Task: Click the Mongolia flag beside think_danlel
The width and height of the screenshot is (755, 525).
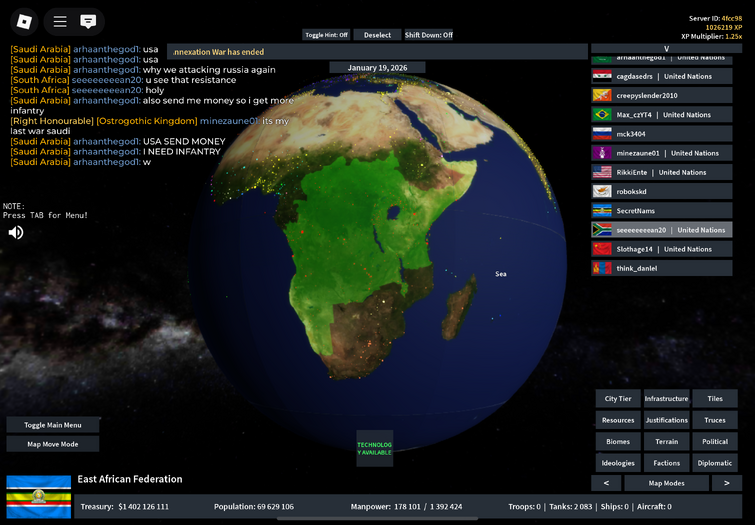Action: [x=602, y=268]
